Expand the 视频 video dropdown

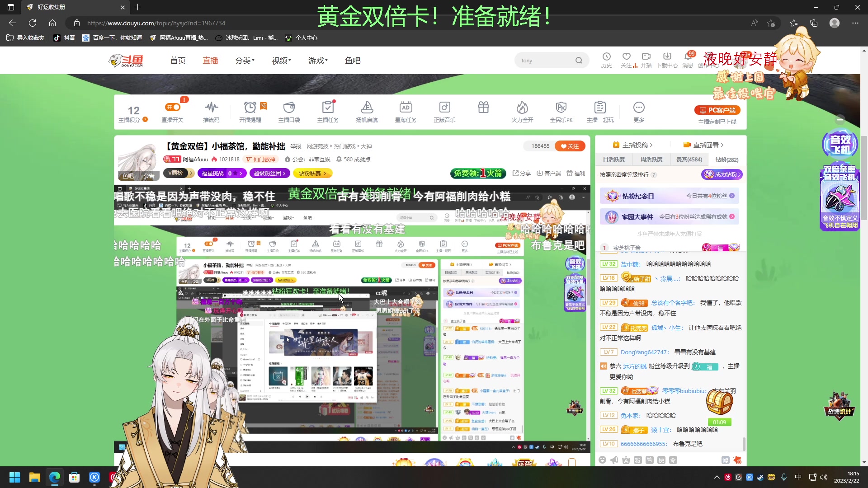[x=281, y=61]
